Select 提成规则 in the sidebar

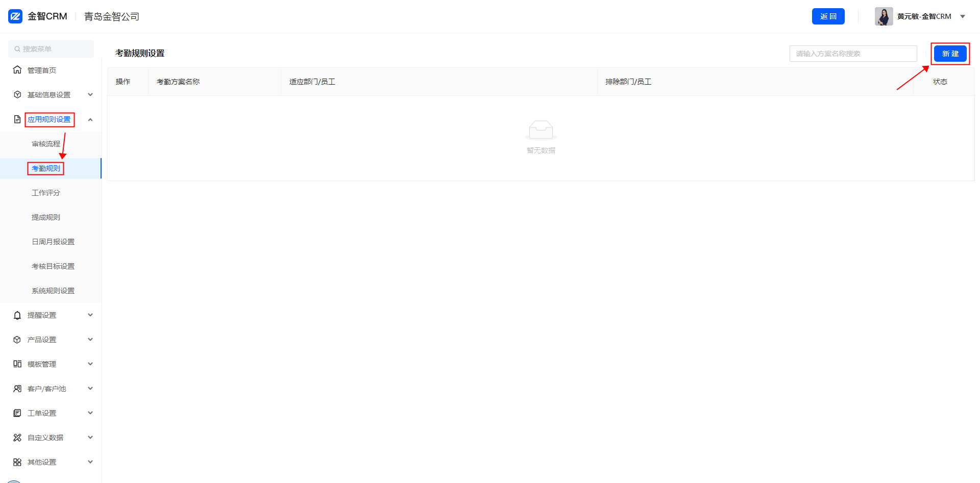coord(46,217)
